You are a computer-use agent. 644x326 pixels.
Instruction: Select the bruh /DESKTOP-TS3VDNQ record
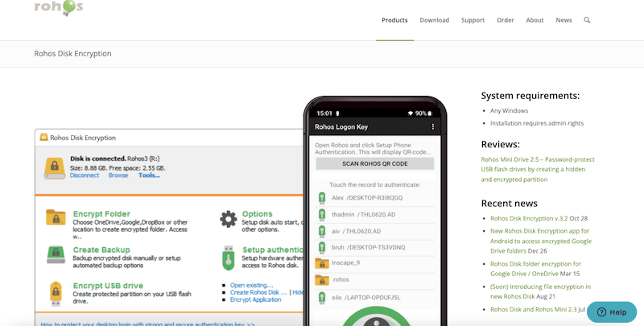tap(374, 248)
